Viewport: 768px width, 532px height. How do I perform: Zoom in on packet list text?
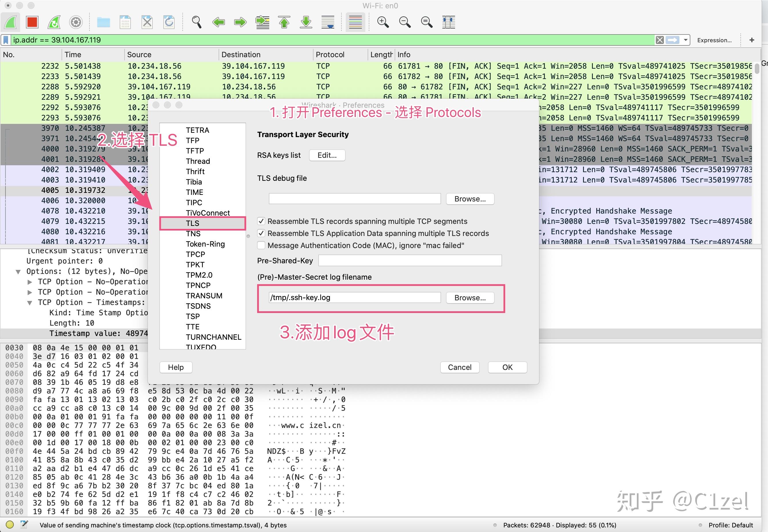coord(383,22)
